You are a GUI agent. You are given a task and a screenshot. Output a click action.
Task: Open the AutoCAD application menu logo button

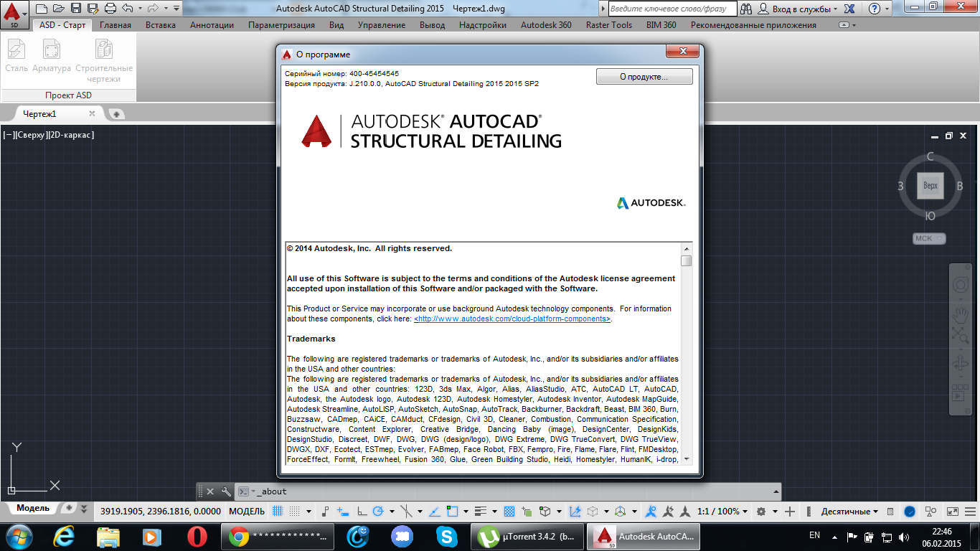[x=13, y=14]
